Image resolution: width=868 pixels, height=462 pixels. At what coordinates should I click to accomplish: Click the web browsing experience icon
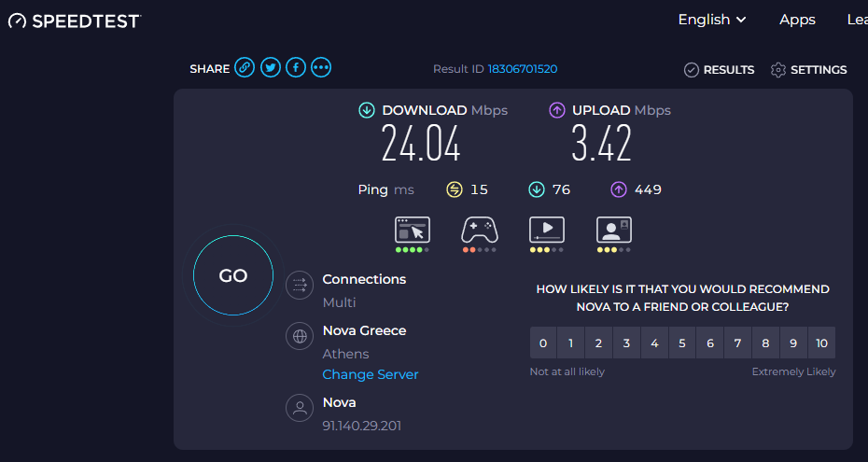click(413, 231)
